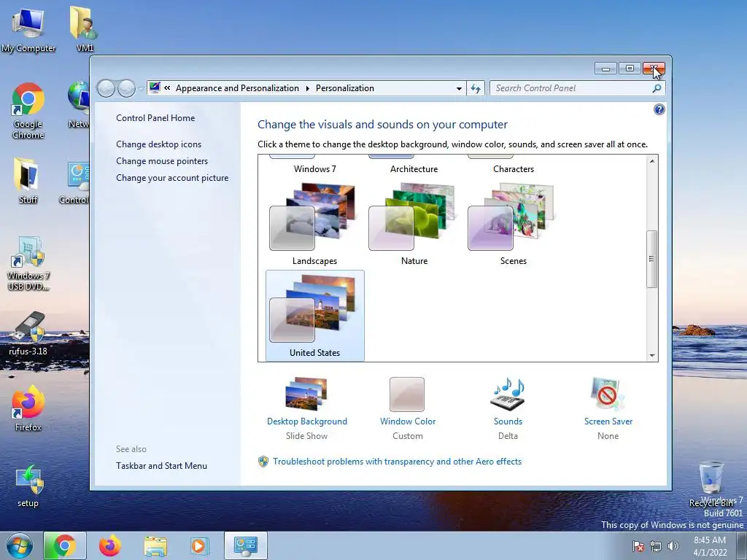
Task: Select the United States theme
Action: coord(314,315)
